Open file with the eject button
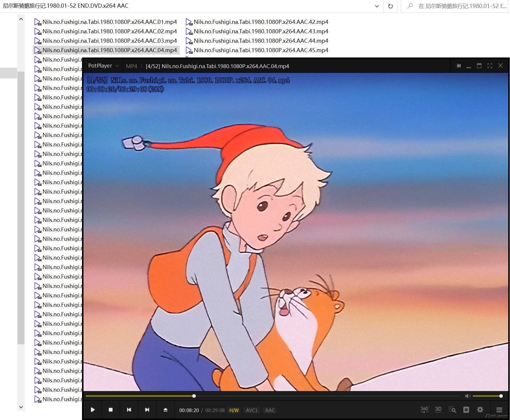The width and height of the screenshot is (510, 420). [x=165, y=410]
